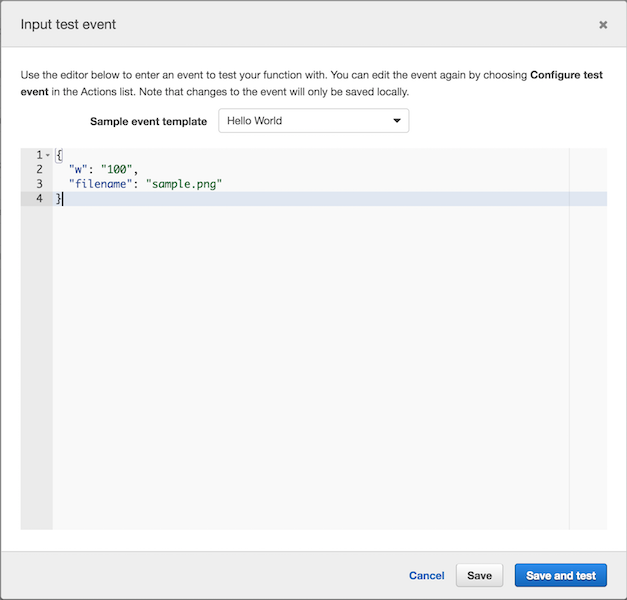Collapse the code fold on line 1
This screenshot has width=627, height=600.
(48, 155)
